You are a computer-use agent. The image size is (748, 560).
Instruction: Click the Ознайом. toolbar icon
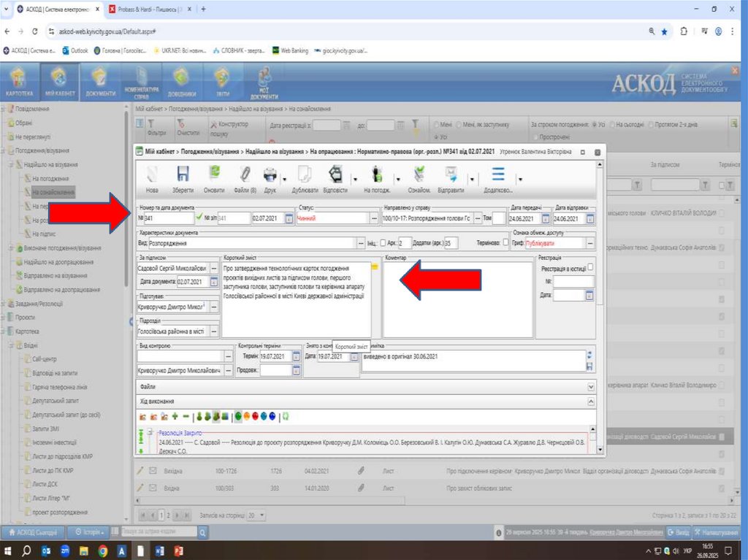pos(419,175)
